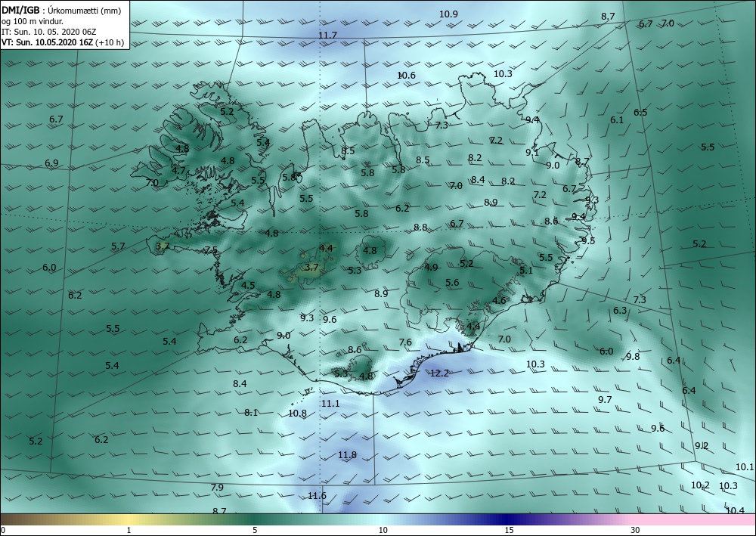
Task: Click the 11.1 value south of Iceland
Action: 330,404
